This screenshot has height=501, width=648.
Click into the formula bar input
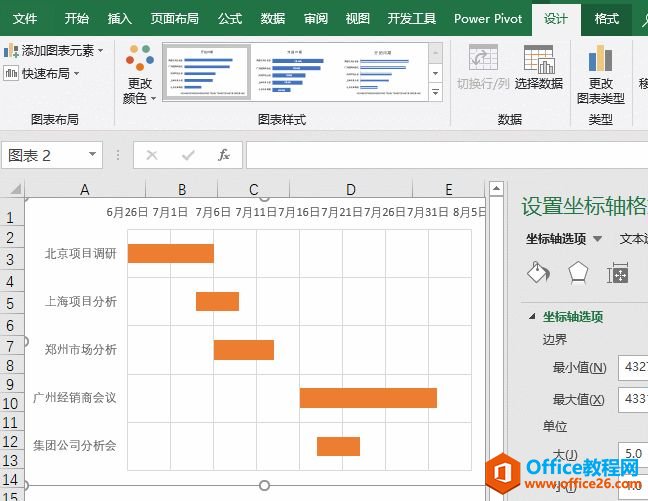[x=447, y=155]
